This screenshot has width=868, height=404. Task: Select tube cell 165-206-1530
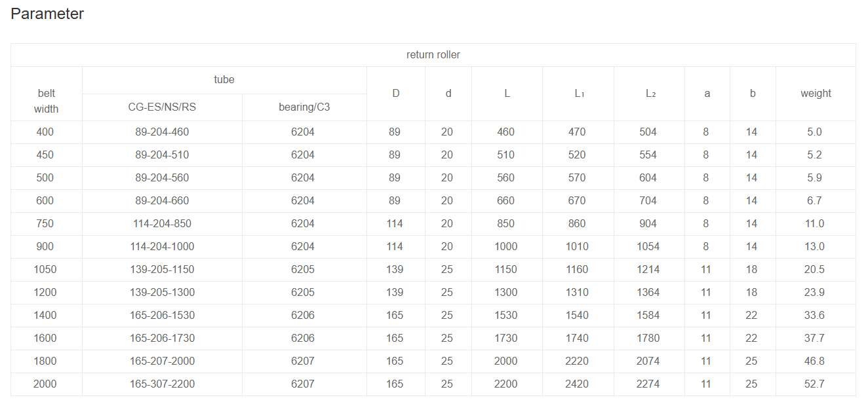[162, 316]
